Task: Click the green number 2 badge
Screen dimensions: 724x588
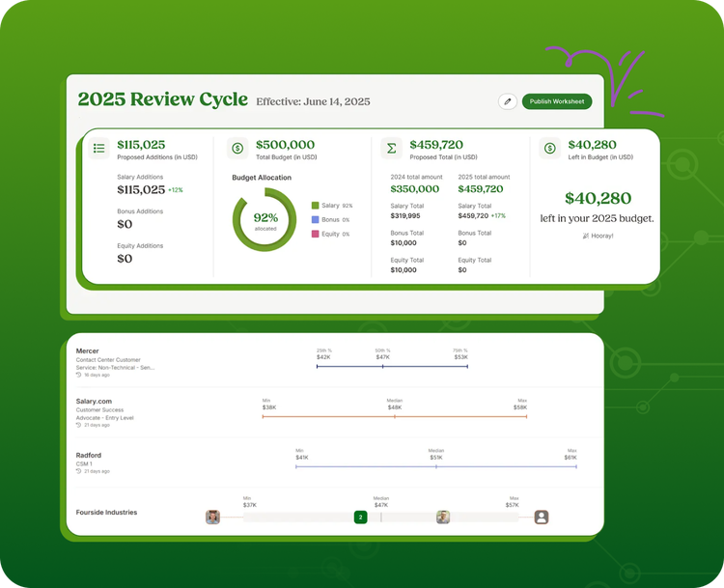Action: click(x=361, y=518)
